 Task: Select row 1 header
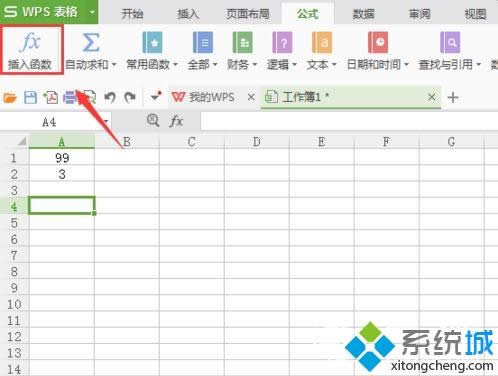(14, 157)
